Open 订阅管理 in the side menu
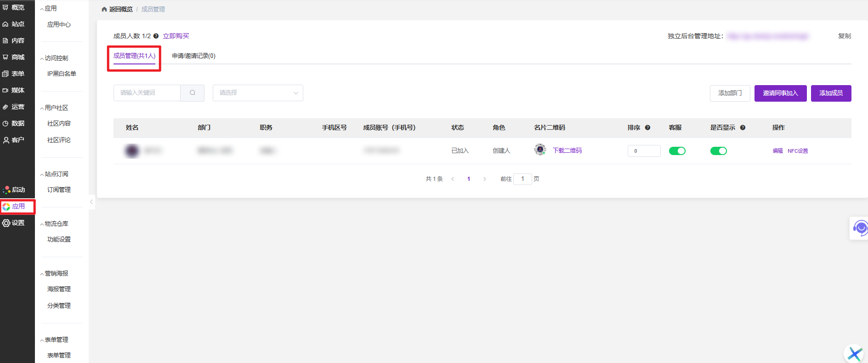Image resolution: width=868 pixels, height=363 pixels. (59, 190)
